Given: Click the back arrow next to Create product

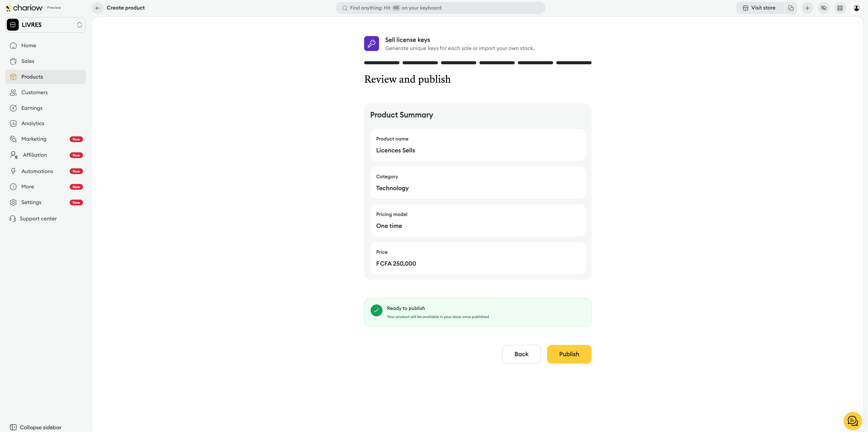Looking at the screenshot, I should tap(98, 8).
